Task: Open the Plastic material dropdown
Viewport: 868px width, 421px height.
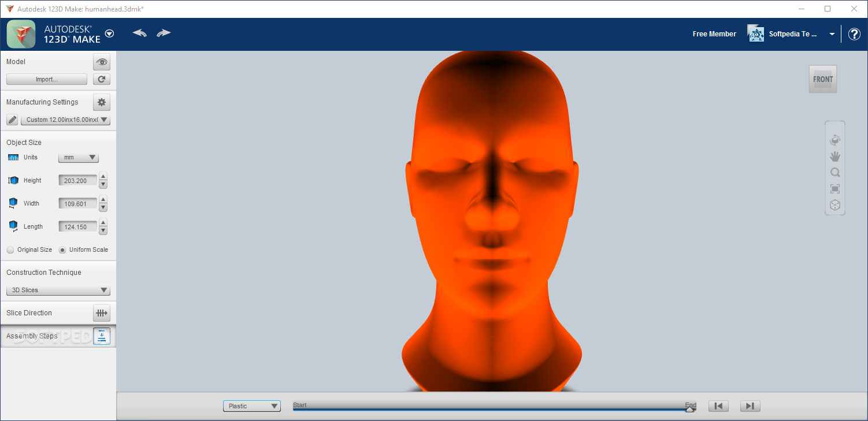Action: (x=251, y=406)
